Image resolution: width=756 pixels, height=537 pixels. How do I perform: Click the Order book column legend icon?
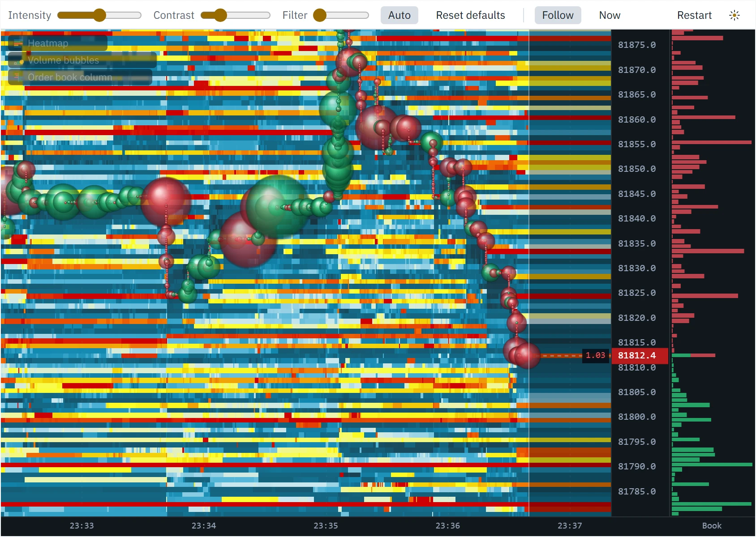tap(18, 77)
